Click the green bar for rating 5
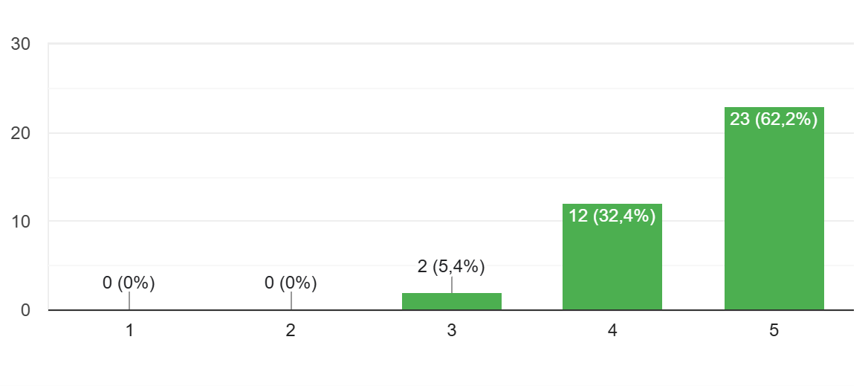Image resolution: width=868 pixels, height=386 pixels. [x=774, y=223]
